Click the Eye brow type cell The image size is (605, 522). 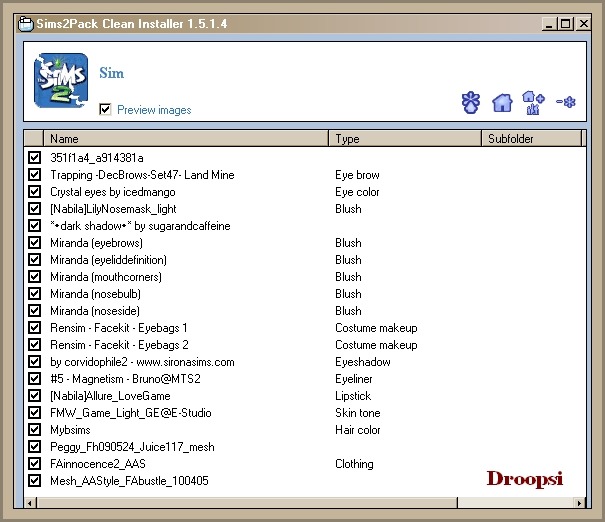tap(357, 175)
